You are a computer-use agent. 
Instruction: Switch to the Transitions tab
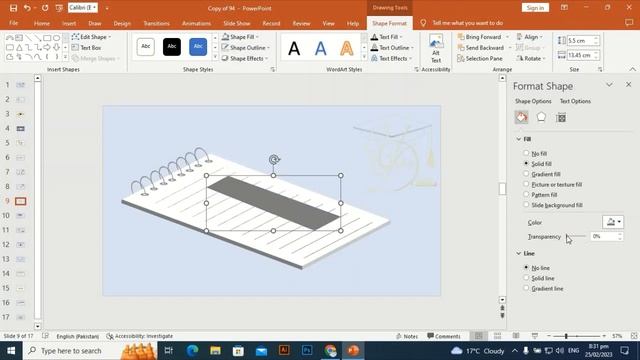click(x=156, y=23)
